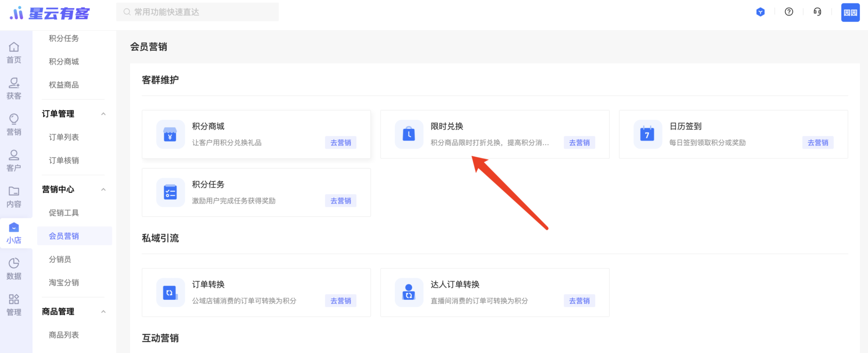The width and height of the screenshot is (868, 353).
Task: Open 积分任务 in the submenu
Action: [x=64, y=38]
